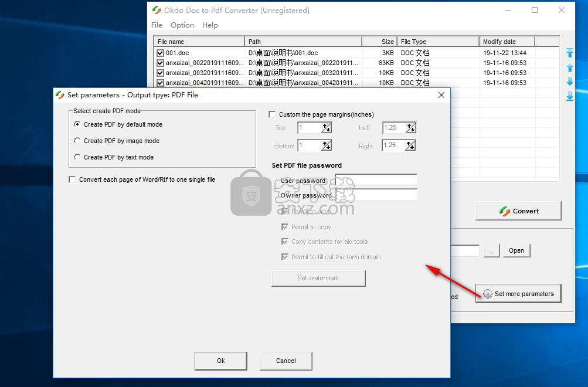The width and height of the screenshot is (588, 387).
Task: Click the output path field in main window
Action: point(465,250)
